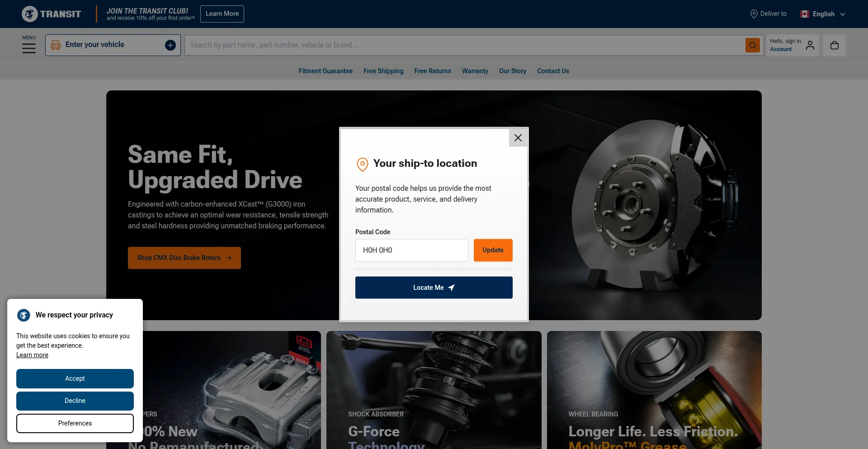The height and width of the screenshot is (449, 868).
Task: Open the brake caliper product card
Action: pyautogui.click(x=232, y=390)
